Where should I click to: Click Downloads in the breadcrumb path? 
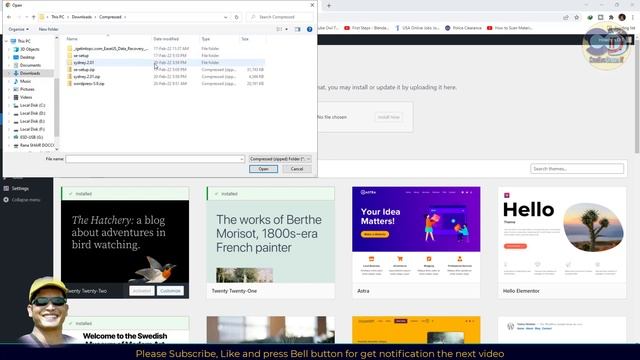point(82,17)
